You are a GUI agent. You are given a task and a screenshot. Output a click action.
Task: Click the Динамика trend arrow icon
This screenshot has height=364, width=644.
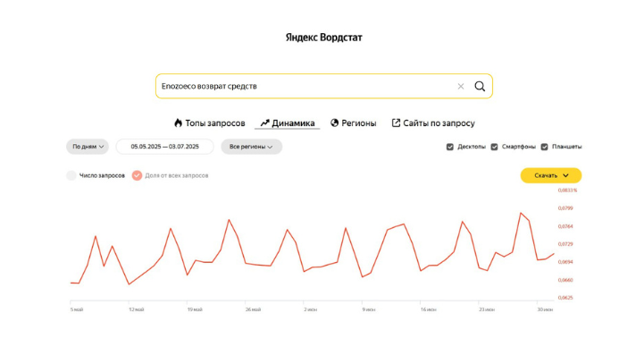tap(264, 123)
